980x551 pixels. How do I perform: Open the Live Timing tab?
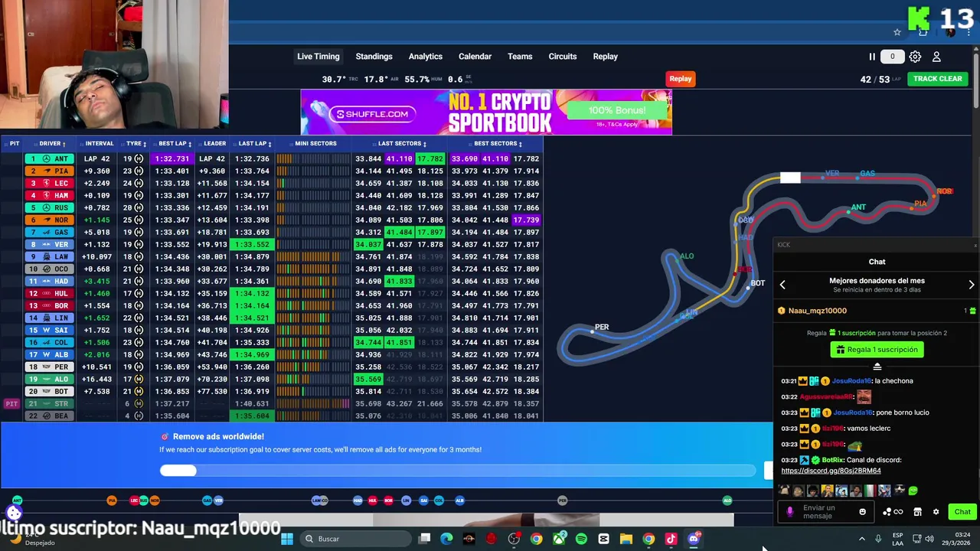318,57
